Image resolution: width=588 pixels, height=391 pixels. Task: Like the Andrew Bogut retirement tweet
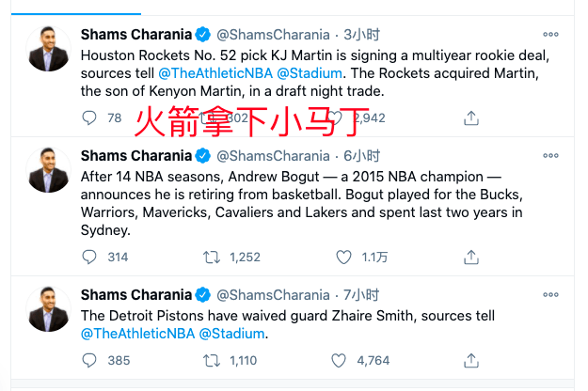coord(343,258)
